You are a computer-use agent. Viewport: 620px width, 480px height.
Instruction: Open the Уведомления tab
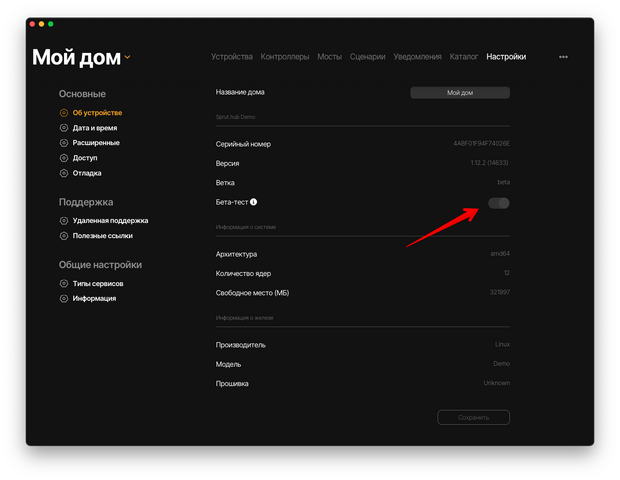pyautogui.click(x=417, y=57)
